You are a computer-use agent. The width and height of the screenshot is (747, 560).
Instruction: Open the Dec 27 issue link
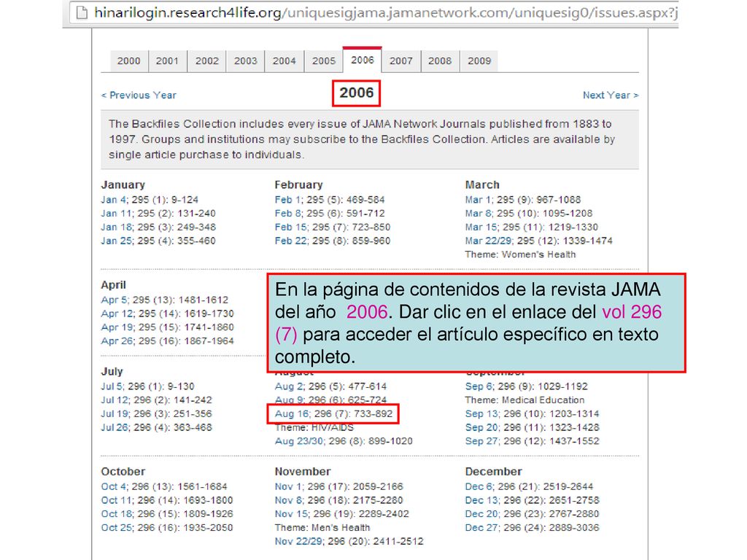(x=481, y=529)
